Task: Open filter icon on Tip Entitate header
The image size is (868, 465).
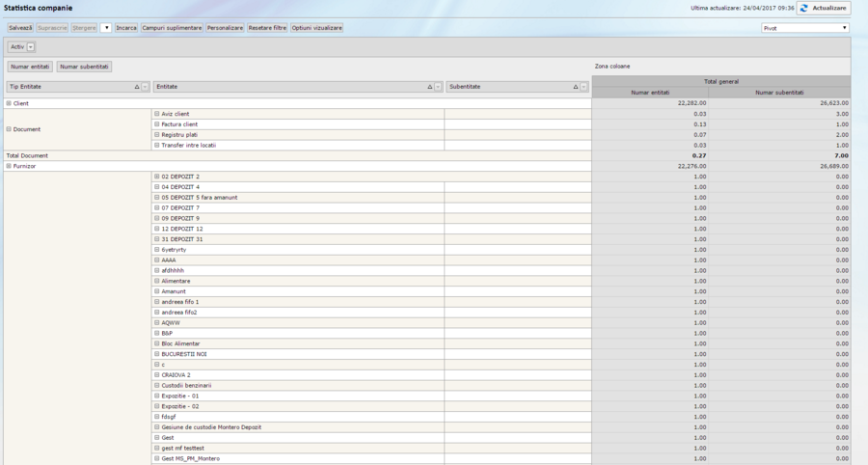Action: (x=146, y=87)
